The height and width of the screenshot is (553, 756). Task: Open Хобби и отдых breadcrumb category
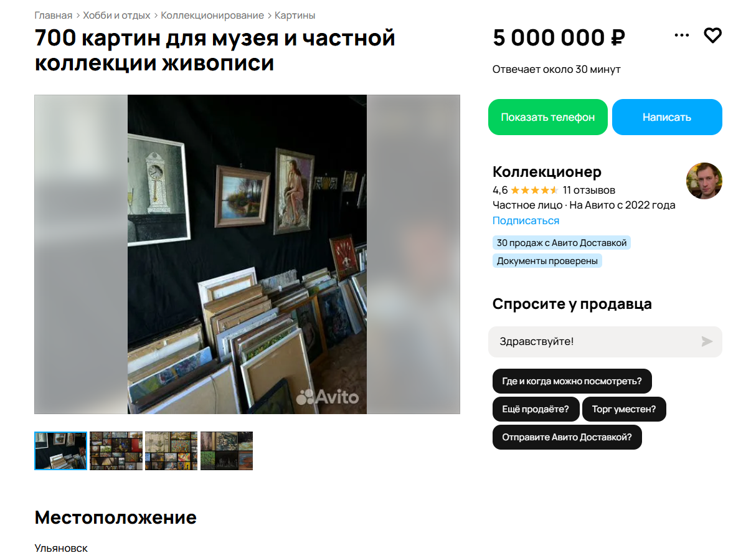(117, 15)
